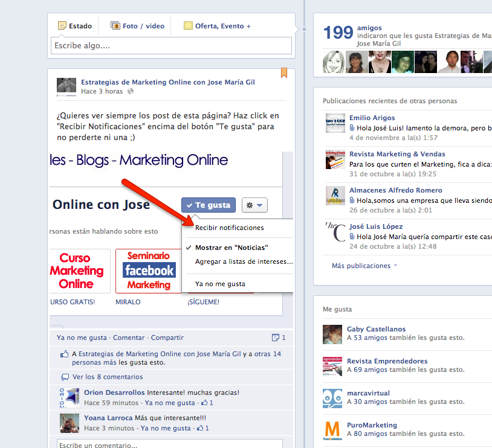
Task: Open Gaby Castellanos page link
Action: (x=376, y=329)
